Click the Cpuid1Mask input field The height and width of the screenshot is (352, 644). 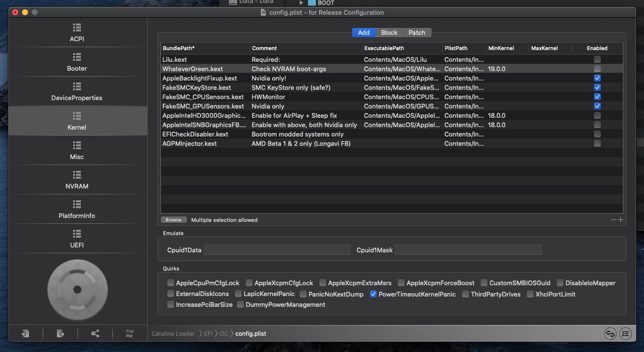click(x=468, y=250)
